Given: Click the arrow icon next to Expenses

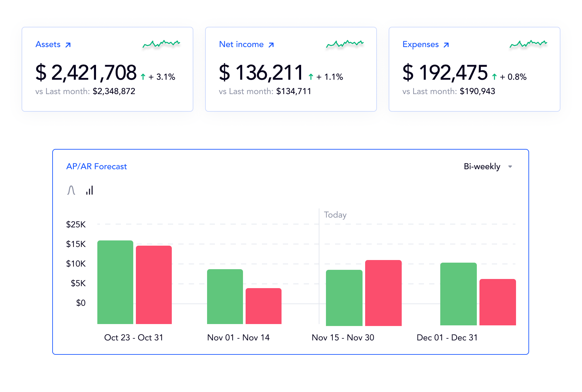Looking at the screenshot, I should [x=446, y=45].
